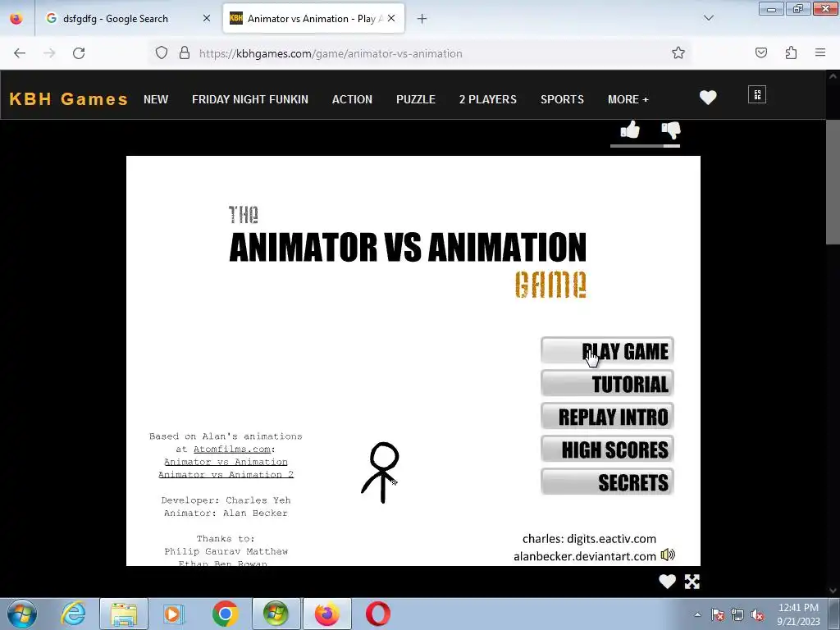
Task: Expand the MORE + menu
Action: click(628, 99)
